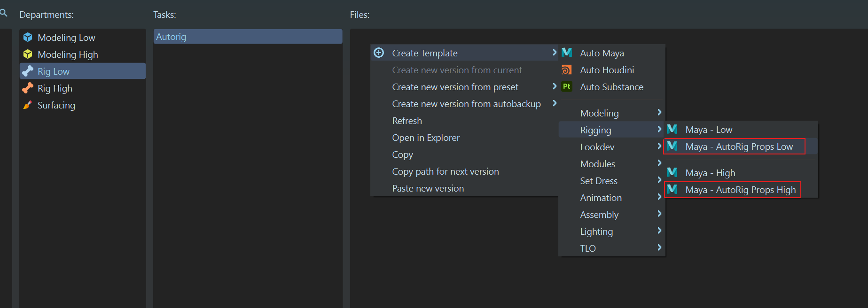Click the yellow Modeling High cube icon
This screenshot has width=868, height=308.
tap(28, 54)
